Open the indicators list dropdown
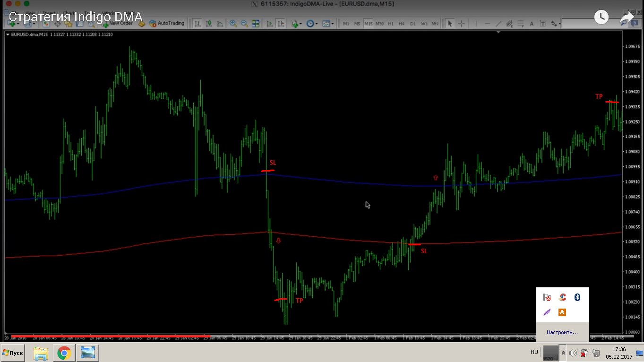 [x=296, y=24]
